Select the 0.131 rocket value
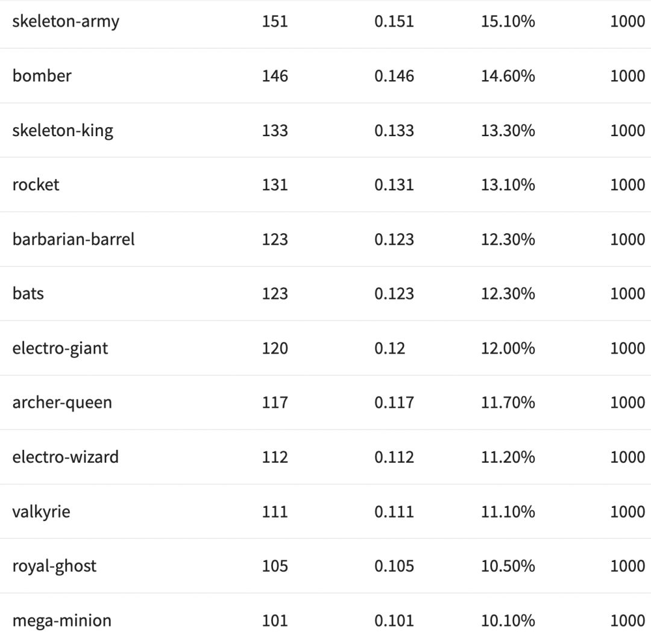651x644 pixels. tap(394, 185)
